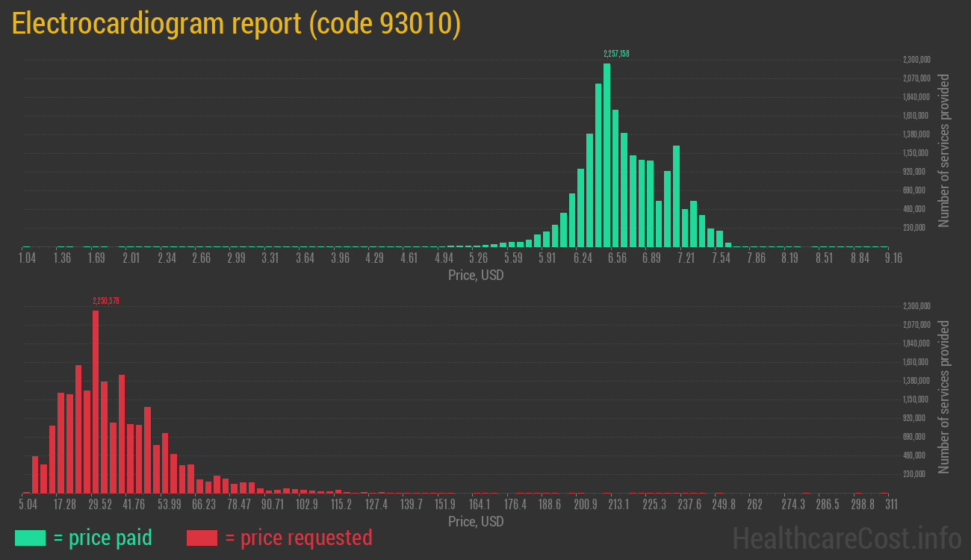
Task: Click the 41.76 tick on bottom price axis
Action: [x=134, y=505]
